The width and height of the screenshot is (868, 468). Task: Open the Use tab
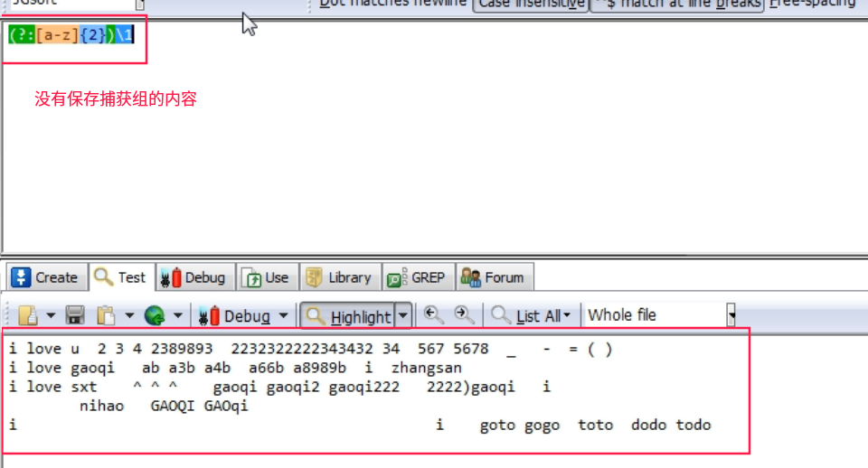pos(267,277)
